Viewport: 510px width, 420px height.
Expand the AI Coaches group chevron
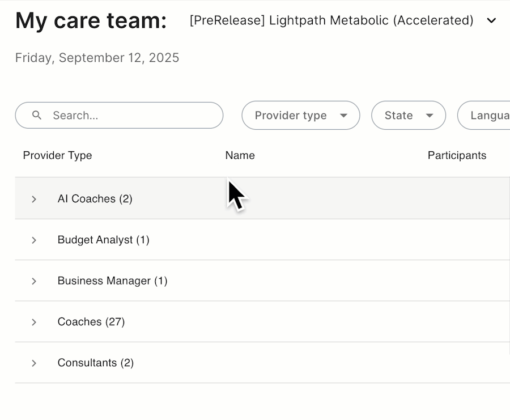tap(34, 199)
